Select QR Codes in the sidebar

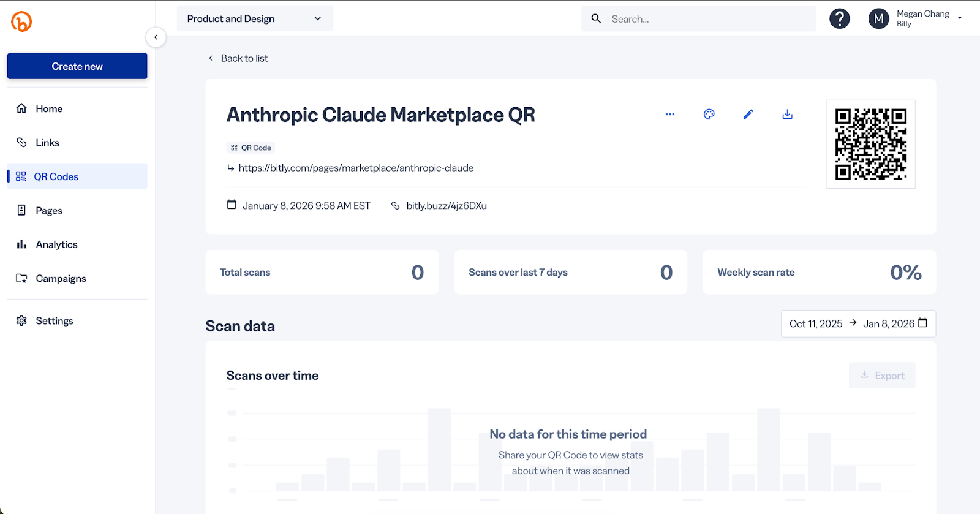click(77, 176)
